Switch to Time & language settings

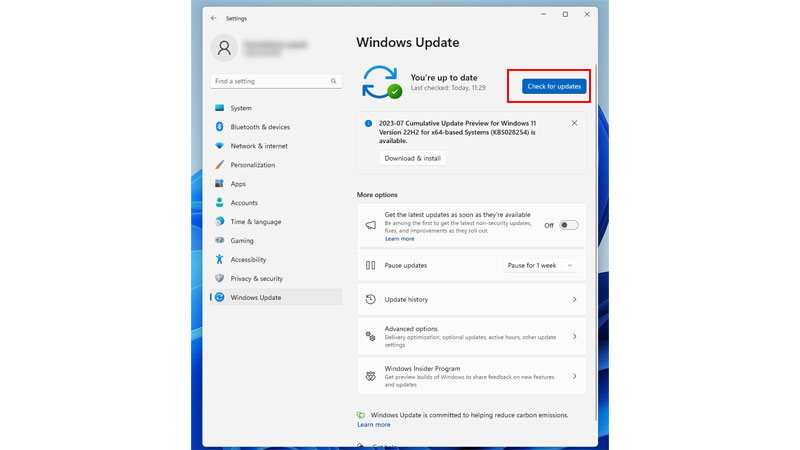click(x=276, y=221)
